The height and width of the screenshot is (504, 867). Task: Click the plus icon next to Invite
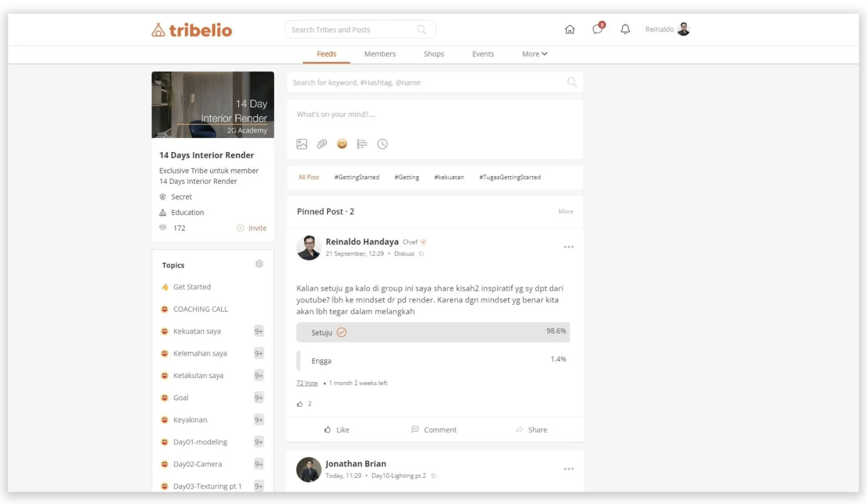point(240,228)
